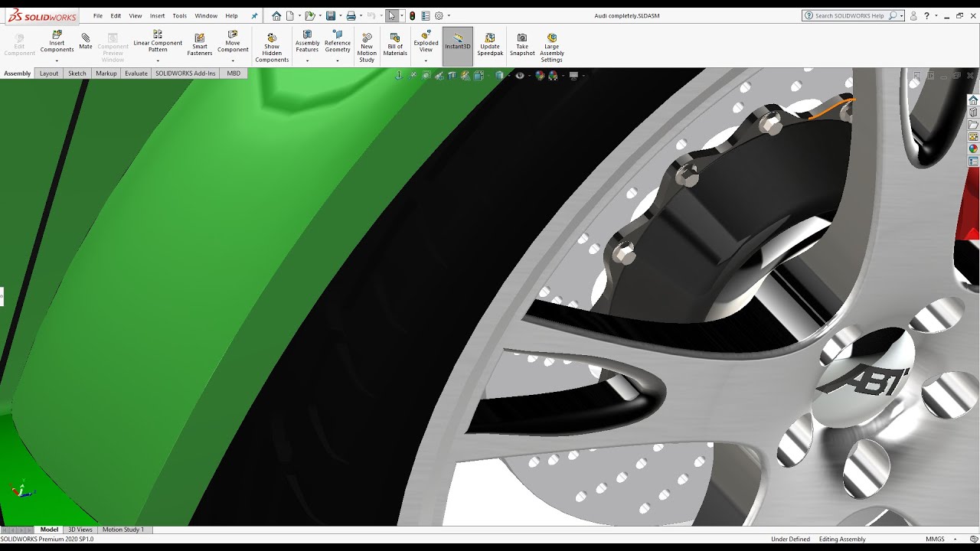Switch to SOLIDWORKS Add-Ins tab
Viewport: 980px width, 551px height.
[x=185, y=73]
